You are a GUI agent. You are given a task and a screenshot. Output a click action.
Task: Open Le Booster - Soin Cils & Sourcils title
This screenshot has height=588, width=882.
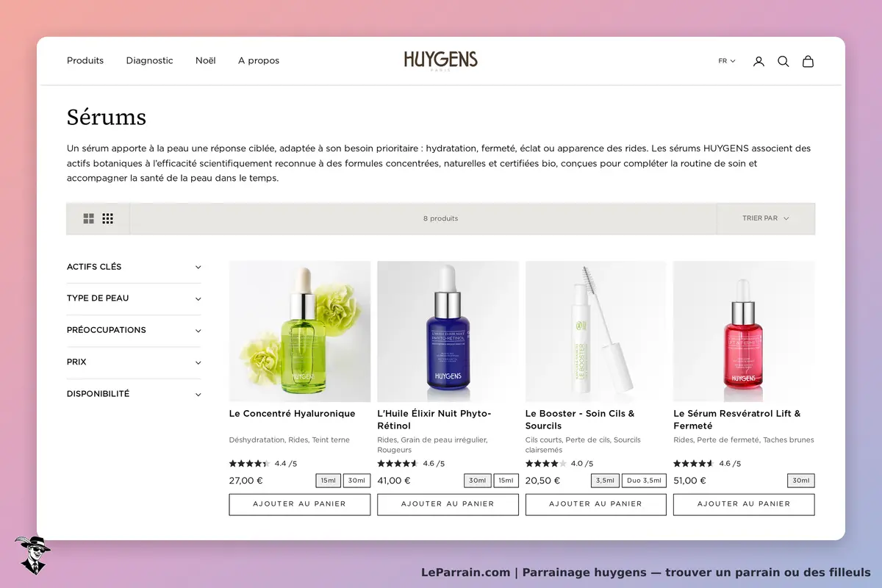click(580, 420)
